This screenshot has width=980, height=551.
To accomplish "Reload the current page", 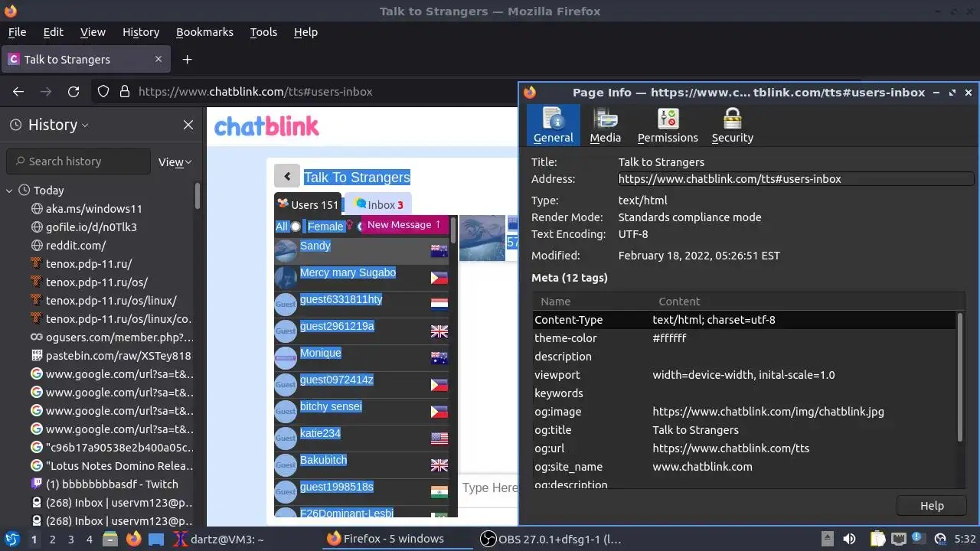I will coord(73,91).
